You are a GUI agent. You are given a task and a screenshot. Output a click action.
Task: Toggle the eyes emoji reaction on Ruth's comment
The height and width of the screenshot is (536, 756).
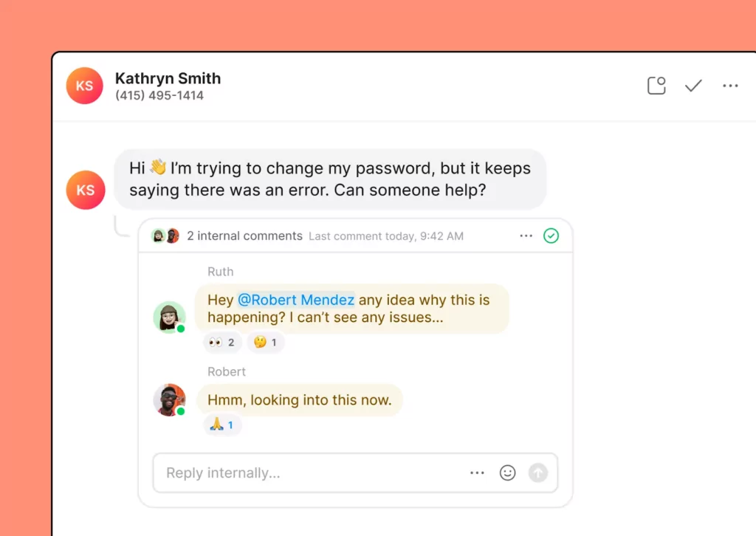[221, 343]
